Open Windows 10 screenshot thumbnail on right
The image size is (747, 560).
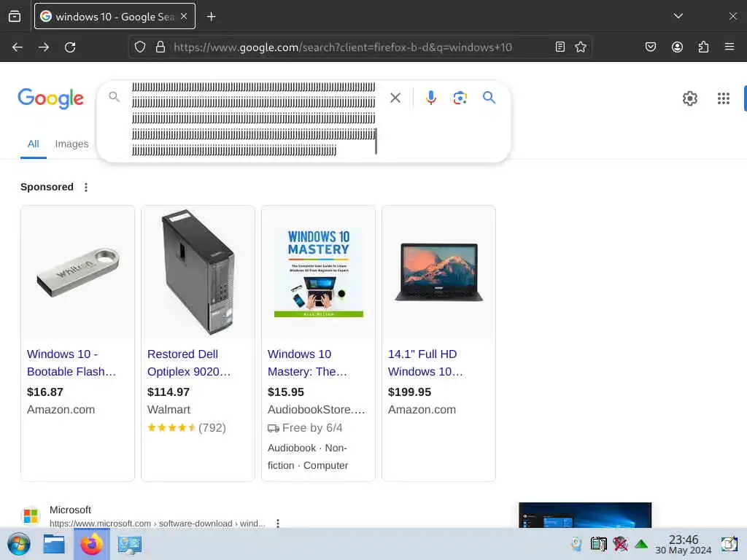(x=585, y=515)
